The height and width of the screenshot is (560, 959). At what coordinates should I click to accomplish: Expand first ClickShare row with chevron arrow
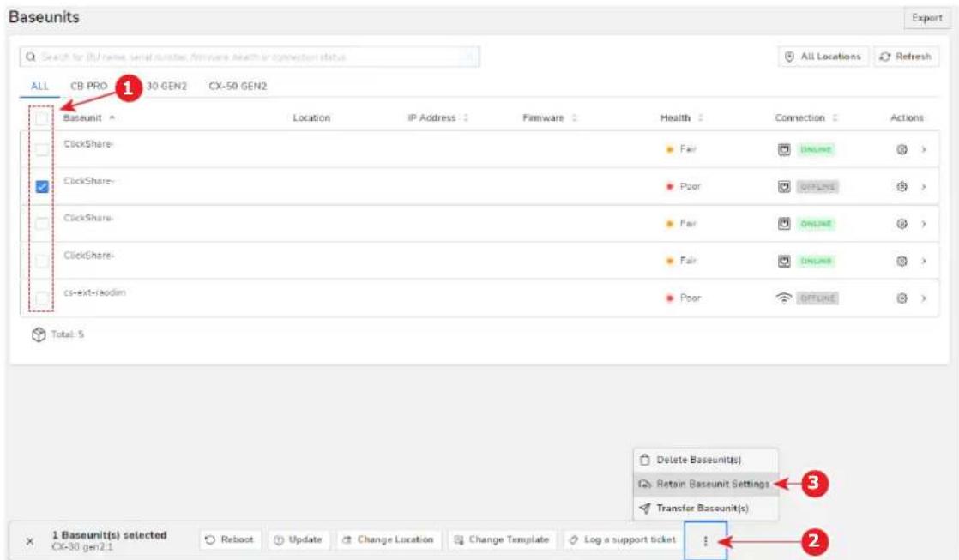click(924, 149)
